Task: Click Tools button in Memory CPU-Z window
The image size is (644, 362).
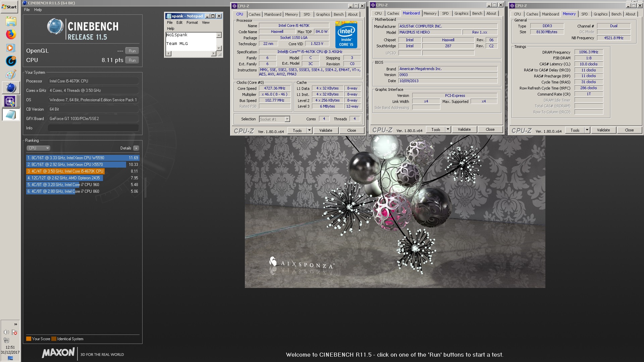Action: click(x=575, y=130)
